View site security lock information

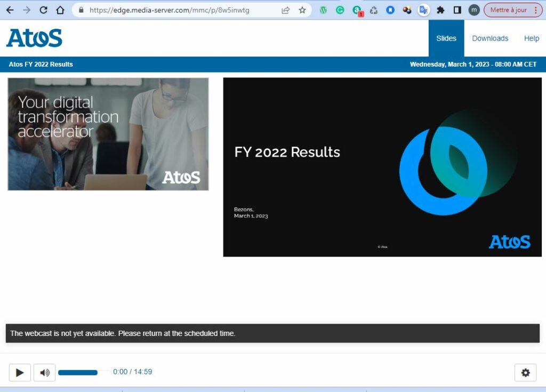pyautogui.click(x=81, y=10)
